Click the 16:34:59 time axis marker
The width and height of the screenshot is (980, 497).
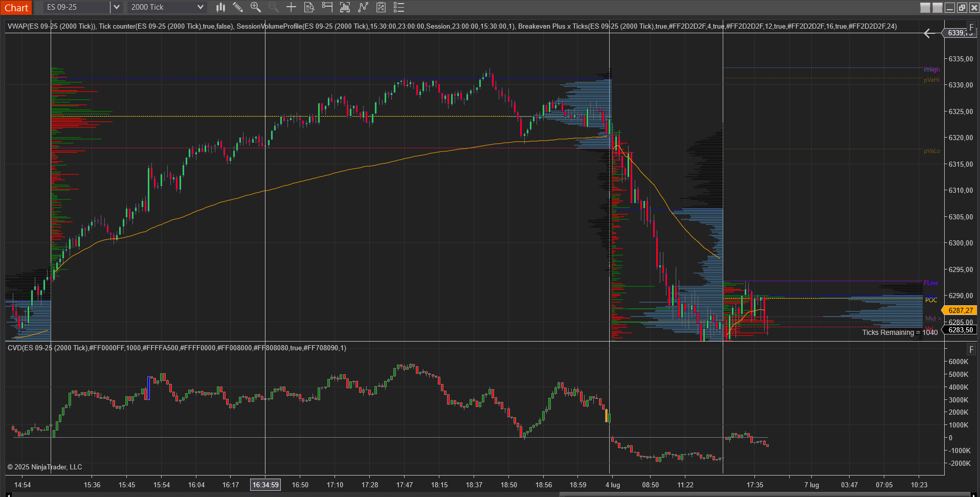pos(265,485)
